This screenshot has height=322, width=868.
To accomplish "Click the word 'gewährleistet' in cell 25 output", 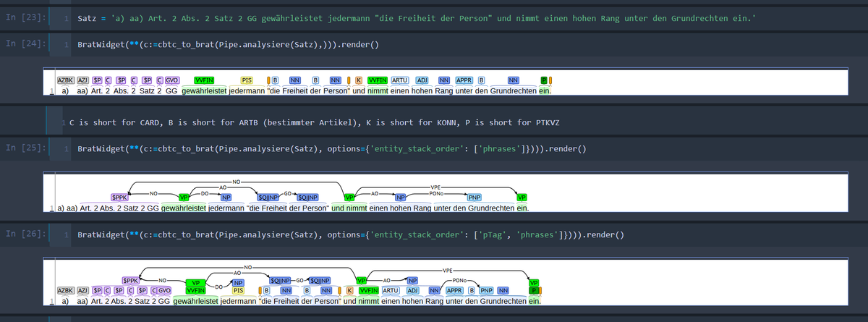I will click(184, 208).
